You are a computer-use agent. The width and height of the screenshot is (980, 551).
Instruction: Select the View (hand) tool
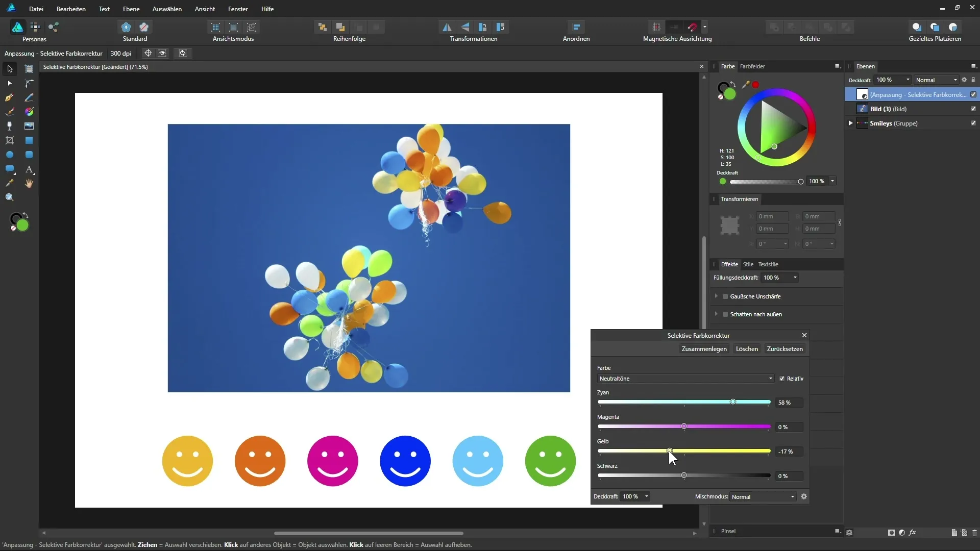pos(29,183)
